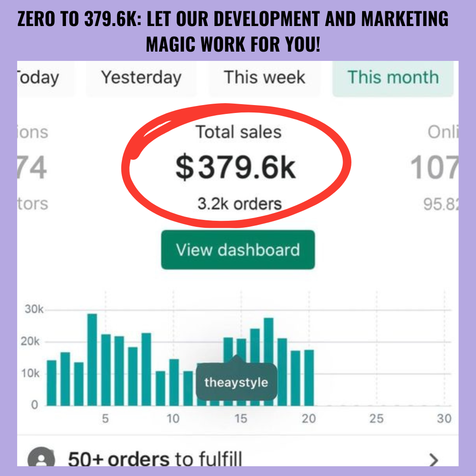The height and width of the screenshot is (476, 476).
Task: Click the $379.6k total sales figure
Action: click(235, 168)
